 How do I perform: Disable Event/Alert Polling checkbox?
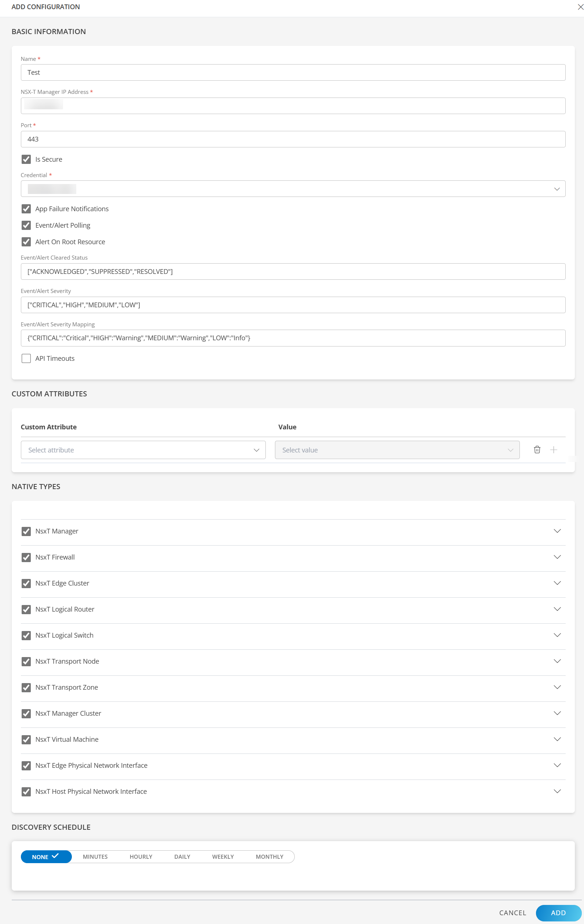click(x=26, y=225)
